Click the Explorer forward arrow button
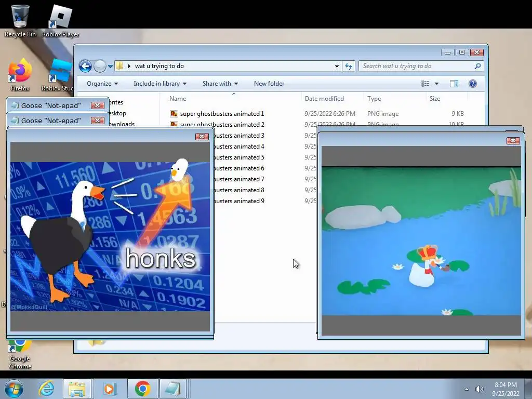 pyautogui.click(x=100, y=66)
